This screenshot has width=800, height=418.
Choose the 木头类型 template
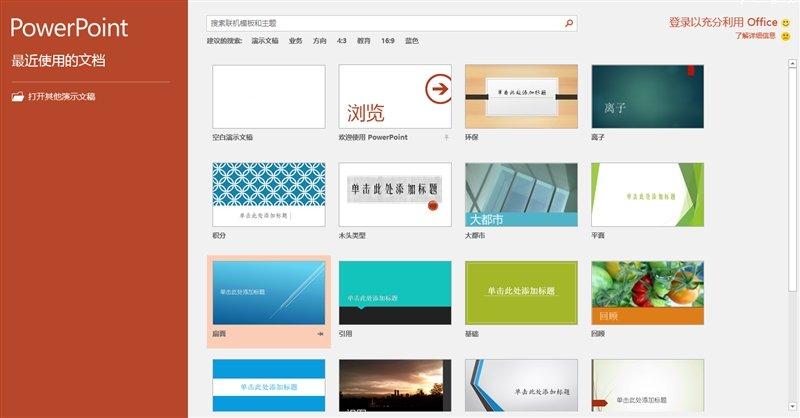click(x=395, y=194)
